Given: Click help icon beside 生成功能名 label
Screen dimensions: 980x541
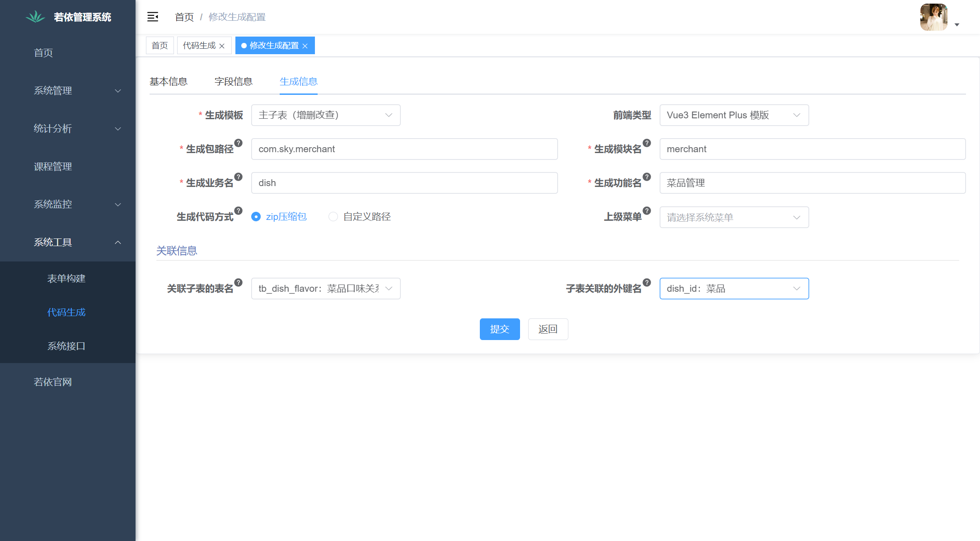Looking at the screenshot, I should pos(647,177).
